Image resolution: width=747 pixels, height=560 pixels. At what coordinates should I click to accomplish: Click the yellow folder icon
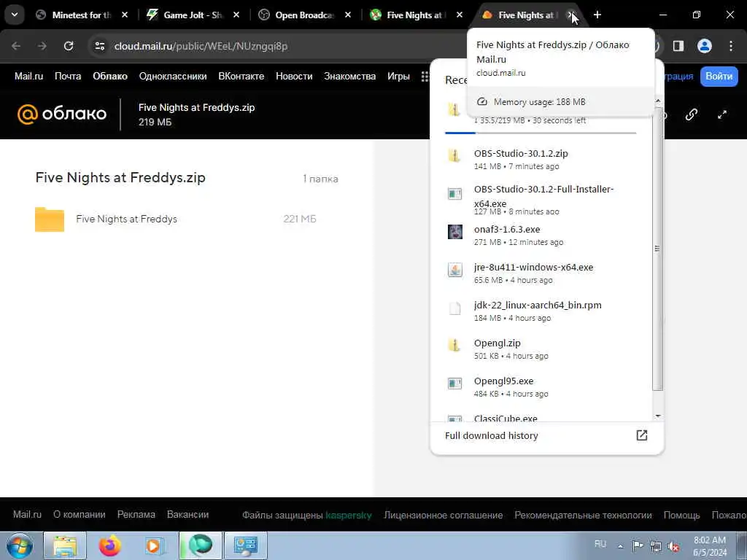50,219
